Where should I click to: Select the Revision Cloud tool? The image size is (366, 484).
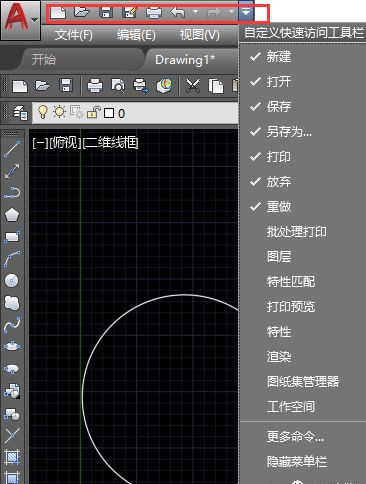[x=12, y=303]
